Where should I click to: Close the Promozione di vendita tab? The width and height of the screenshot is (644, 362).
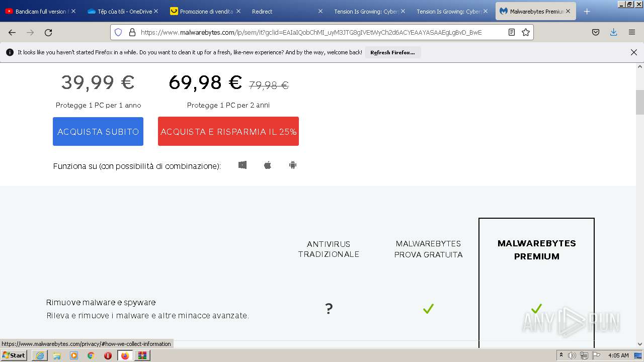[x=238, y=11]
